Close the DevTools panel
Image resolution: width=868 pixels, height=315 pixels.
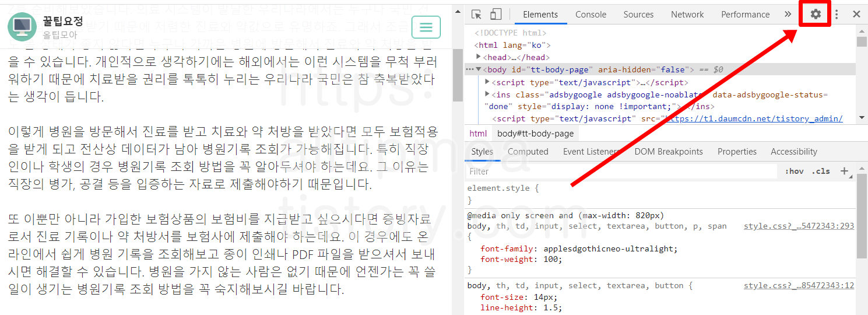coord(856,15)
